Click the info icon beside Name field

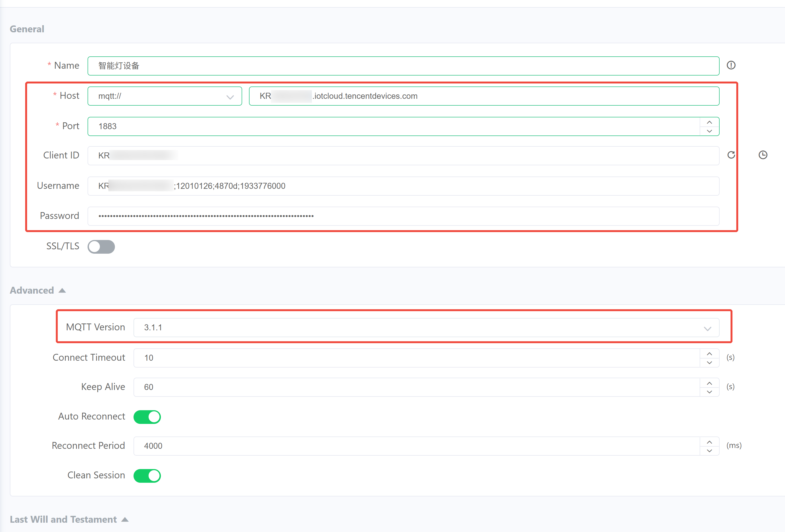point(731,65)
